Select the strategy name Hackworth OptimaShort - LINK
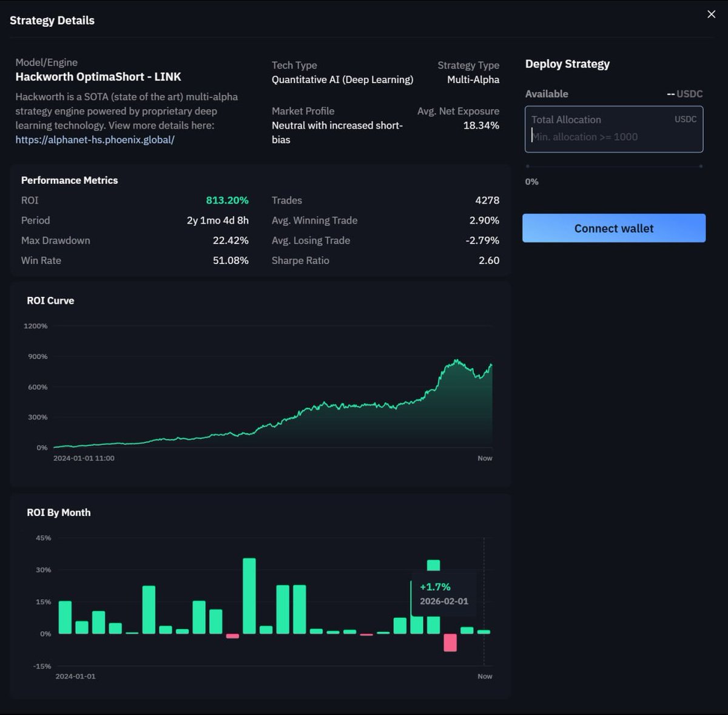 click(98, 76)
